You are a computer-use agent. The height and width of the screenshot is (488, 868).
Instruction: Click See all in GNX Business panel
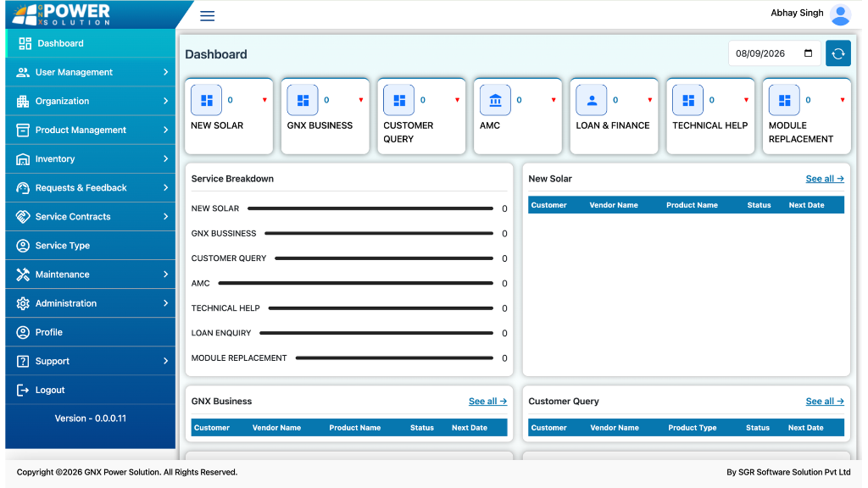487,401
